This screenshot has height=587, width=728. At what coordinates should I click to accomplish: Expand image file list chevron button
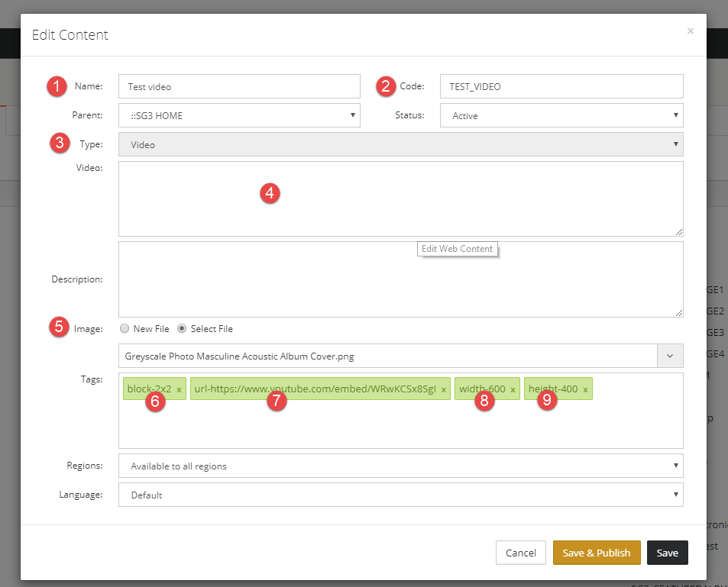click(670, 356)
